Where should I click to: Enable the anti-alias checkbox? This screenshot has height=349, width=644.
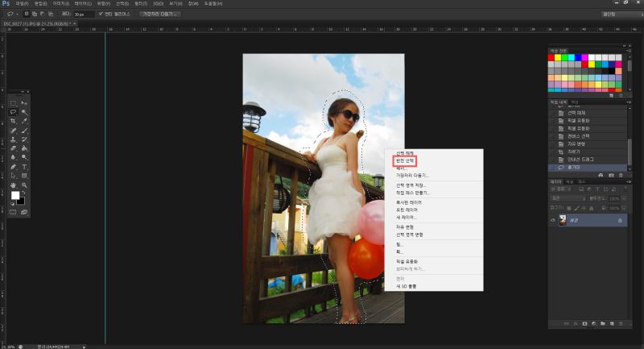pos(101,14)
